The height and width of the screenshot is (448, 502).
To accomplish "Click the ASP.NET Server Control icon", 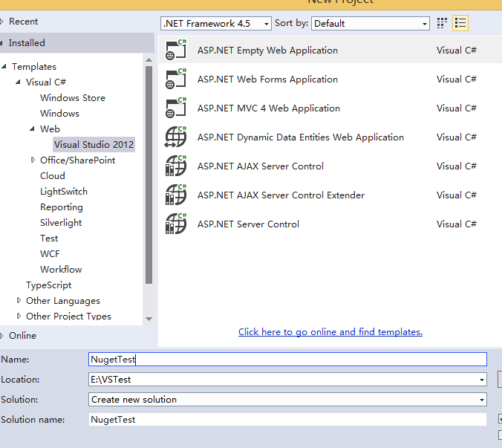I will 176,224.
